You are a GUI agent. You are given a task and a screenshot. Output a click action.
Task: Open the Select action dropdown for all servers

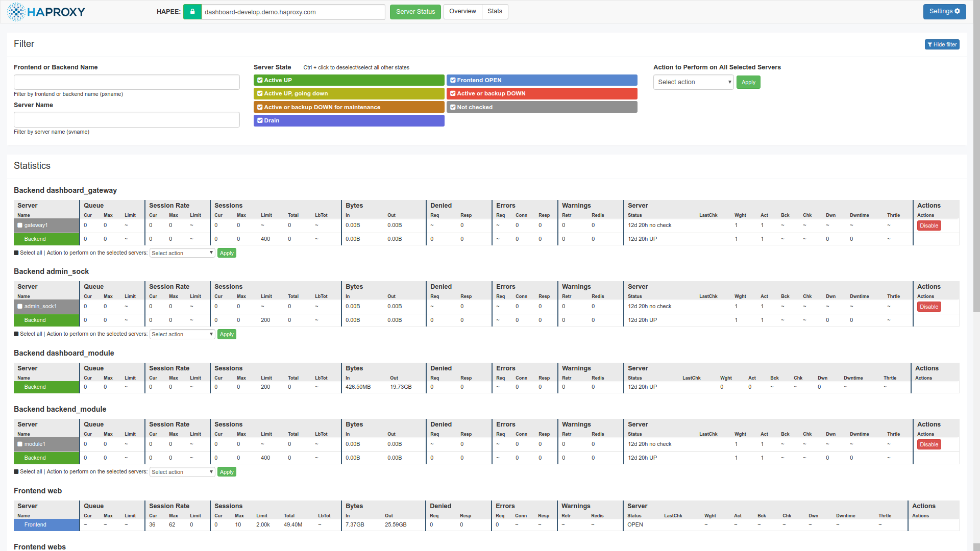pyautogui.click(x=693, y=82)
